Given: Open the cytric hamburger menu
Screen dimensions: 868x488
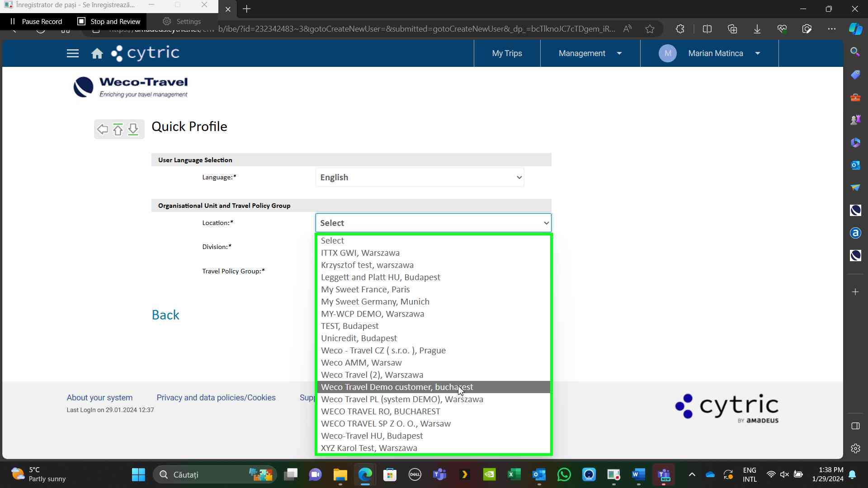Looking at the screenshot, I should pos(72,53).
